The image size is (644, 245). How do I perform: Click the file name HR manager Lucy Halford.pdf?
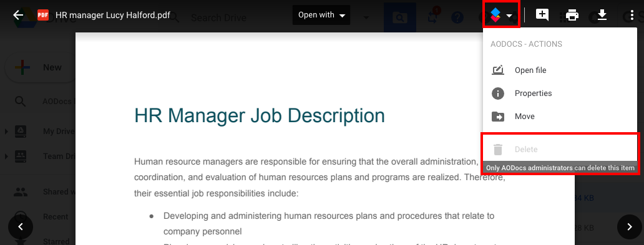tap(112, 15)
